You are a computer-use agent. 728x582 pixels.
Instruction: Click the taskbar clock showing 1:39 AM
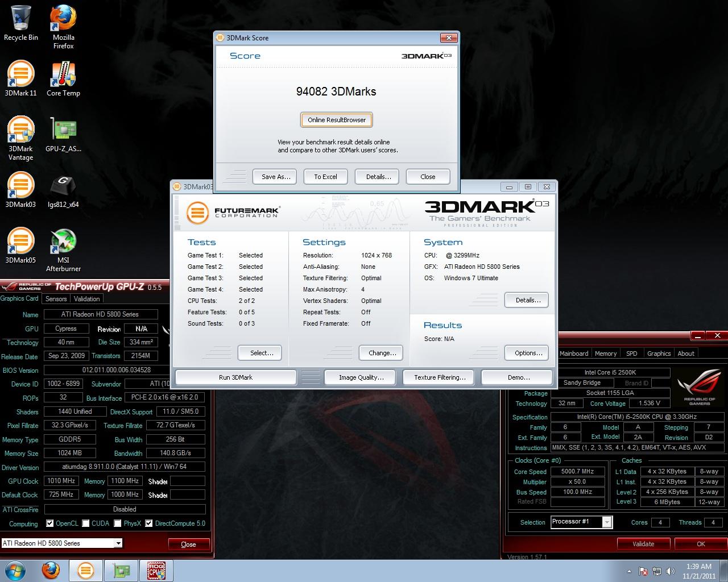click(x=699, y=571)
